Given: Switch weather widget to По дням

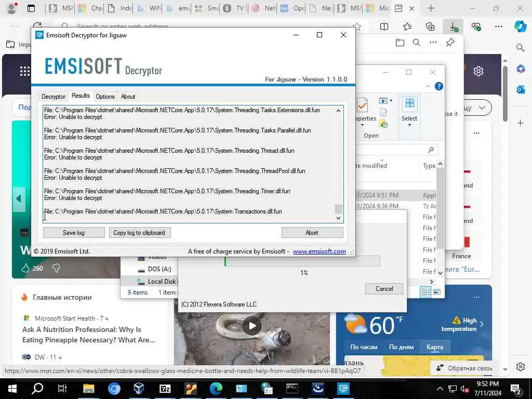Looking at the screenshot, I should click(x=401, y=347).
